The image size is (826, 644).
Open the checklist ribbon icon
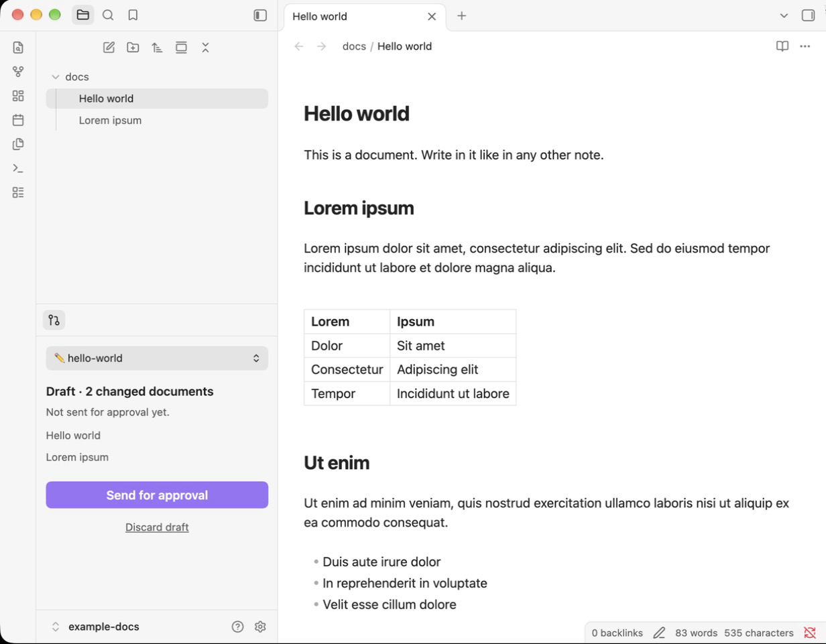(x=18, y=192)
